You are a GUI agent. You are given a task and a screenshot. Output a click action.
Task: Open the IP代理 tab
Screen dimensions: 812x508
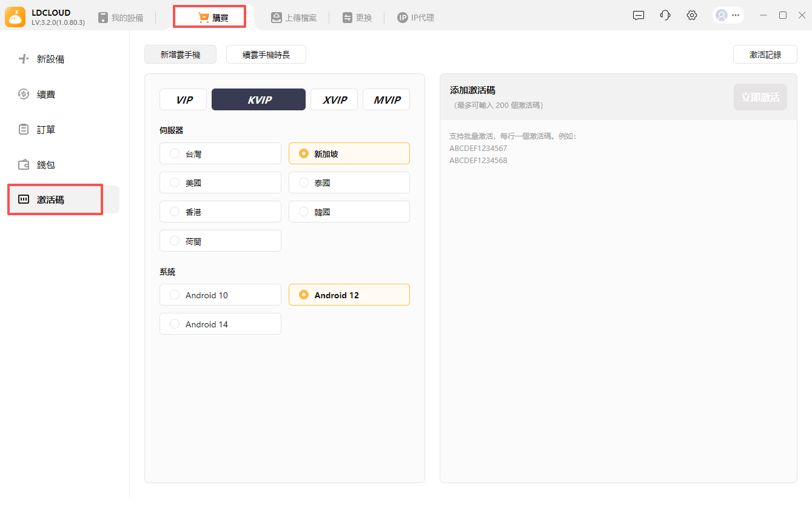[x=415, y=18]
